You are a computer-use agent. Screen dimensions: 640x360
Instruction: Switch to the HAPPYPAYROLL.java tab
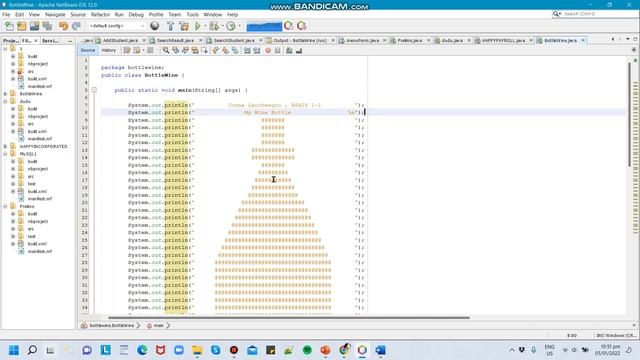tap(503, 40)
